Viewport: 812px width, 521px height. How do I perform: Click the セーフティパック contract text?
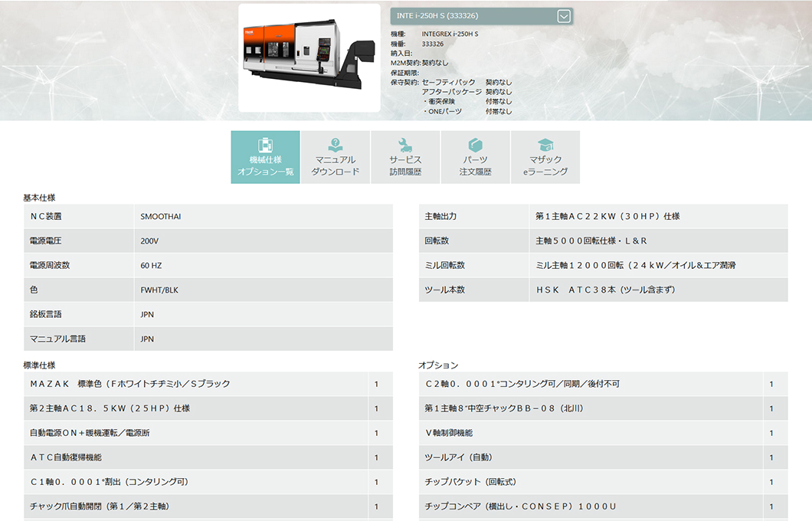(467, 82)
